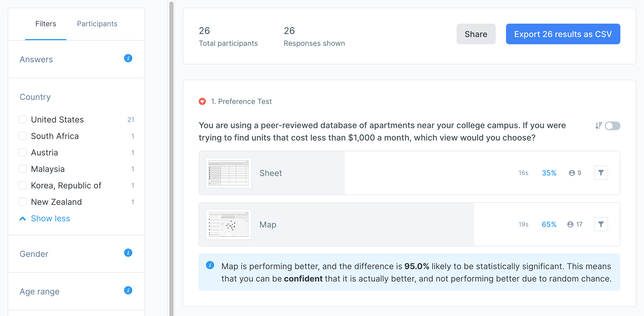Image resolution: width=644 pixels, height=316 pixels.
Task: Click the sort order icon beside toggle
Action: point(599,126)
